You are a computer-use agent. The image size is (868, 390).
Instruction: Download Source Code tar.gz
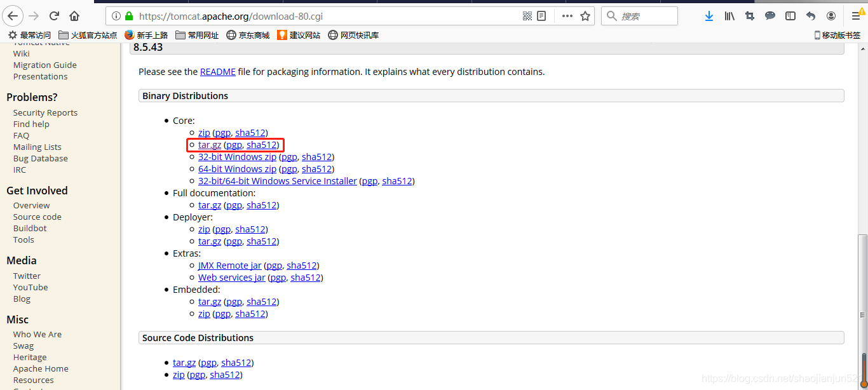click(184, 363)
